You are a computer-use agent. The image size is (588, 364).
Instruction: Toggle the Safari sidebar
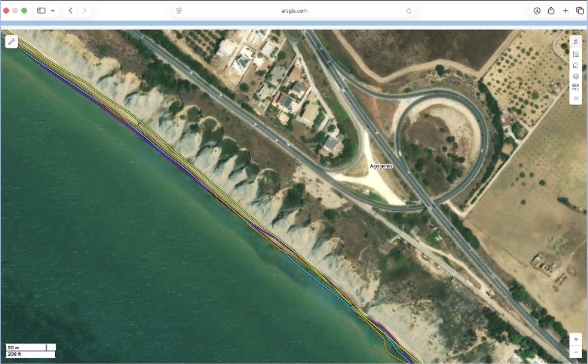pyautogui.click(x=41, y=11)
